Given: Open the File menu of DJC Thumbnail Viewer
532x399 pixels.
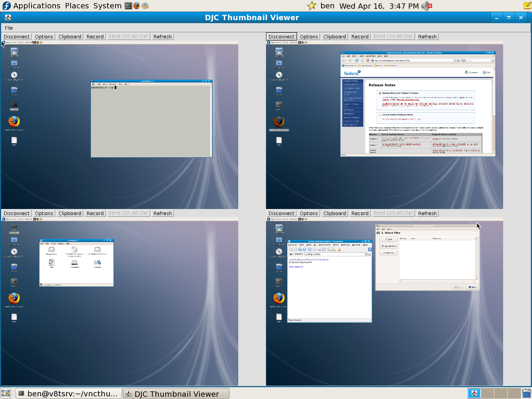Looking at the screenshot, I should coord(9,28).
